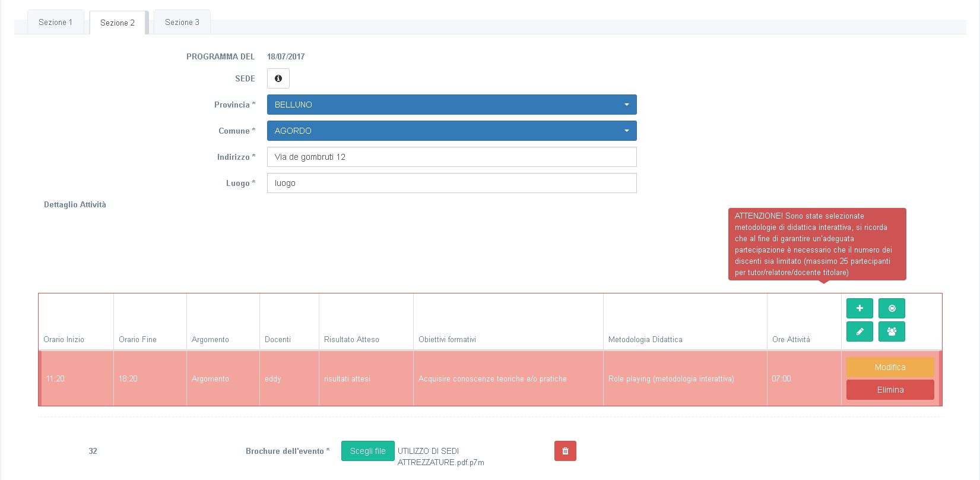Click the SEDE info icon button
This screenshot has width=980, height=480.
(278, 78)
